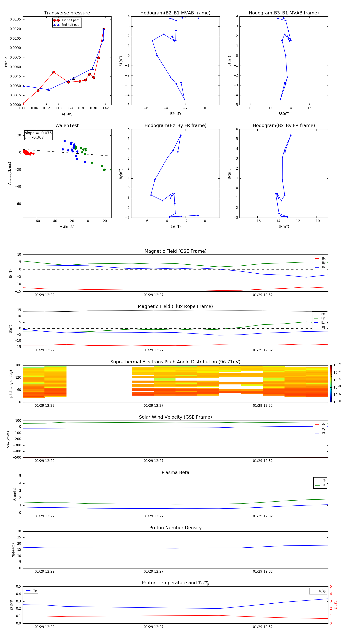Click the "Proton Number Density" title
351x644 pixels.
pos(175,528)
